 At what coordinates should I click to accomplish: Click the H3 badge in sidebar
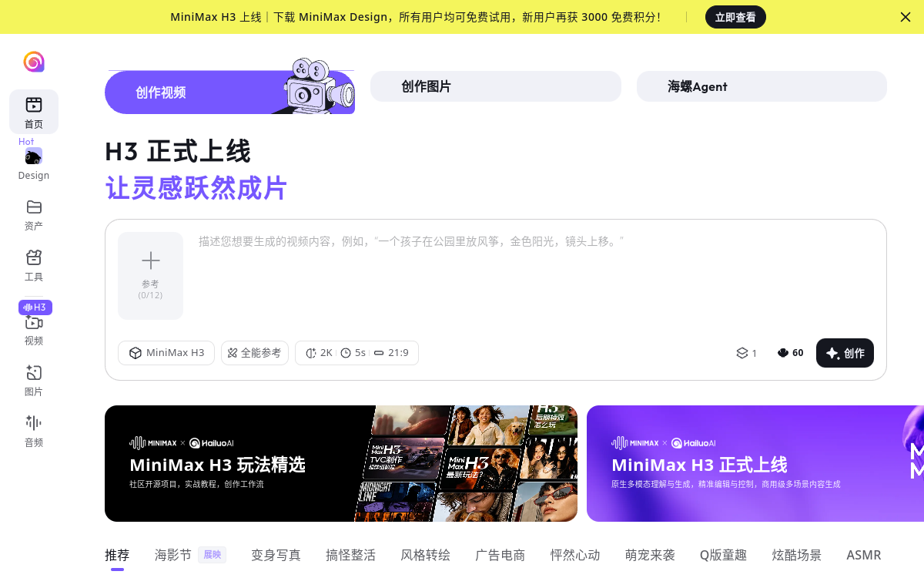pyautogui.click(x=35, y=307)
